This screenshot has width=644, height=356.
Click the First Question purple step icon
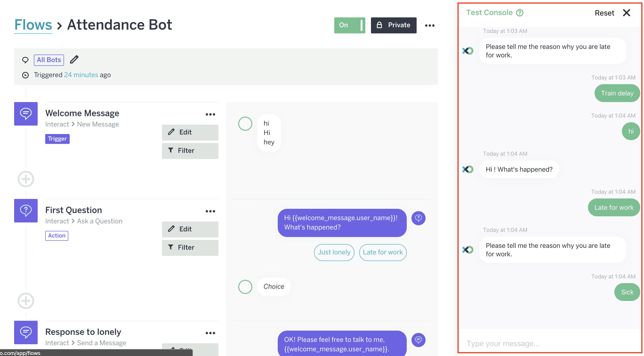(26, 211)
